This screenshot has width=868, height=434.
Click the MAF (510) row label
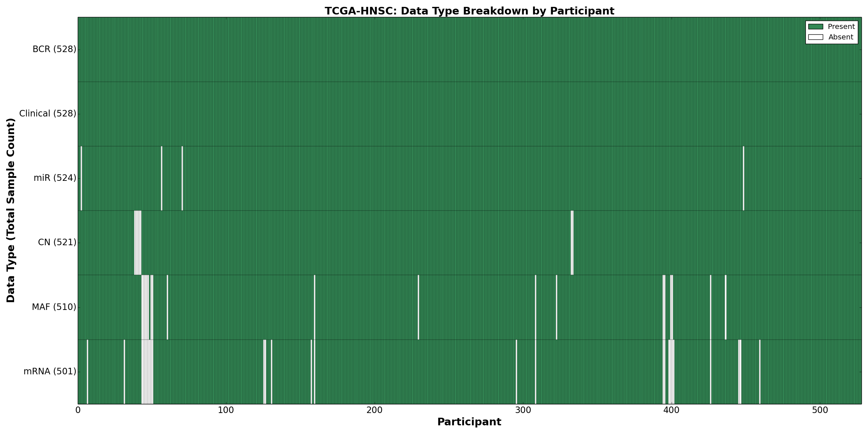[x=54, y=307]
